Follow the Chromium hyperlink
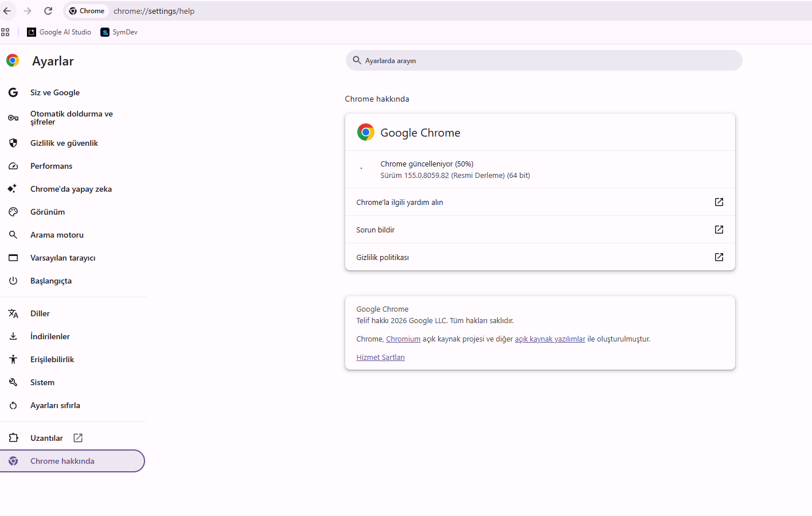Image resolution: width=812 pixels, height=516 pixels. click(403, 339)
